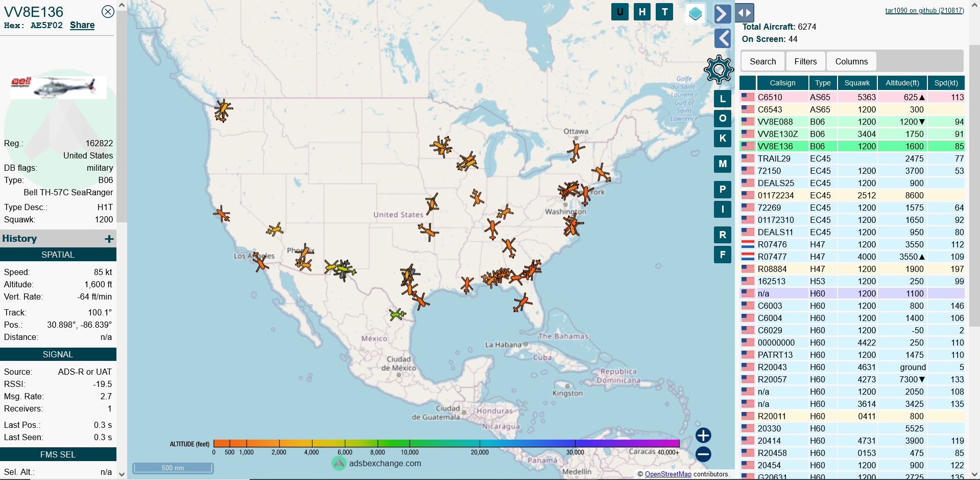Click the altitude color legend bar
The width and height of the screenshot is (980, 480).
(x=446, y=443)
